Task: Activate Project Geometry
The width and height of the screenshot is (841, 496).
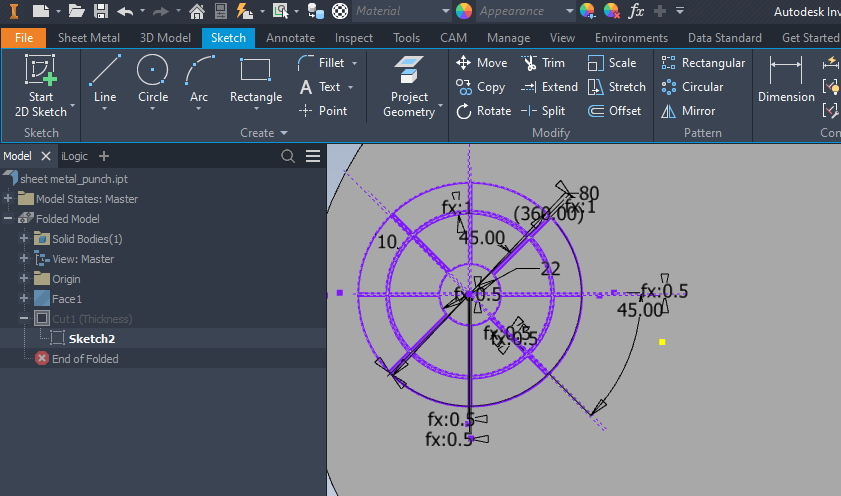Action: point(409,86)
